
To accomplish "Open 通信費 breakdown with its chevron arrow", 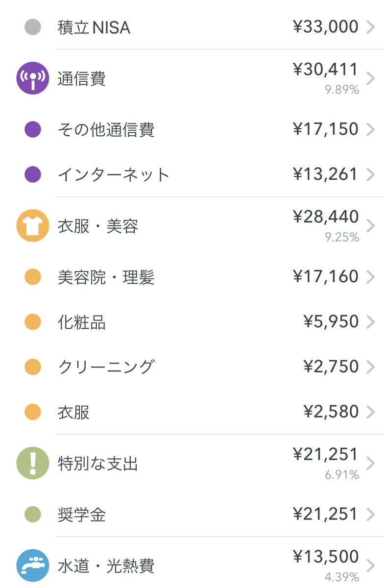I will (371, 78).
